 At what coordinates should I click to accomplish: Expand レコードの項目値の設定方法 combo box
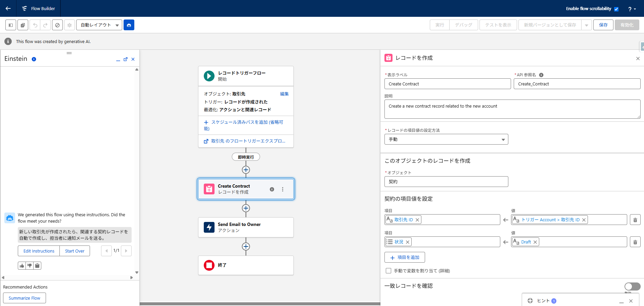tap(446, 139)
